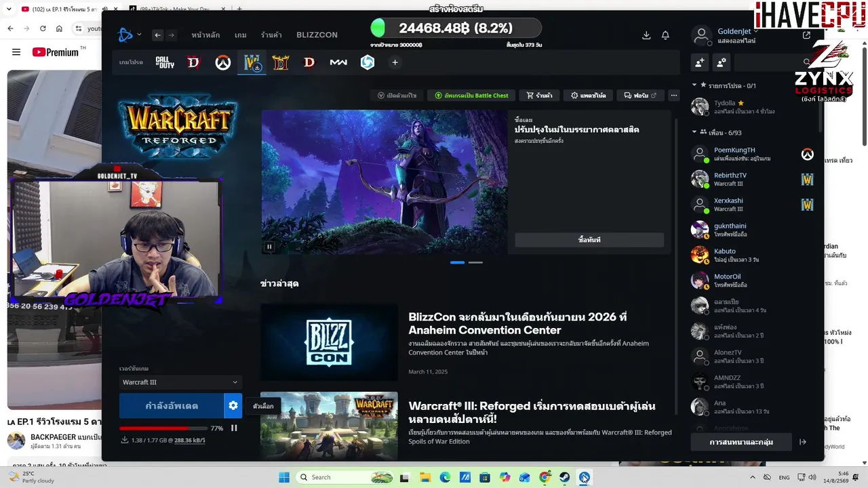The height and width of the screenshot is (488, 868).
Task: Click the red update progress bar
Action: click(x=163, y=428)
